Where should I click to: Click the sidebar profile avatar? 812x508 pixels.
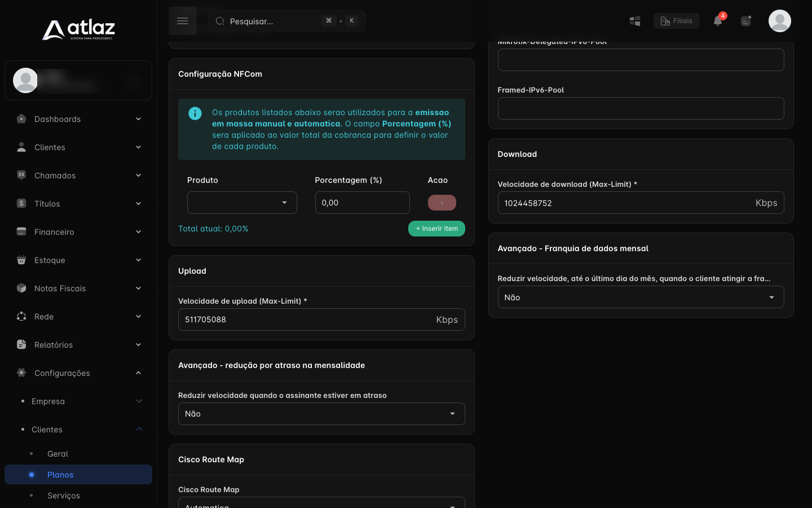coord(25,80)
